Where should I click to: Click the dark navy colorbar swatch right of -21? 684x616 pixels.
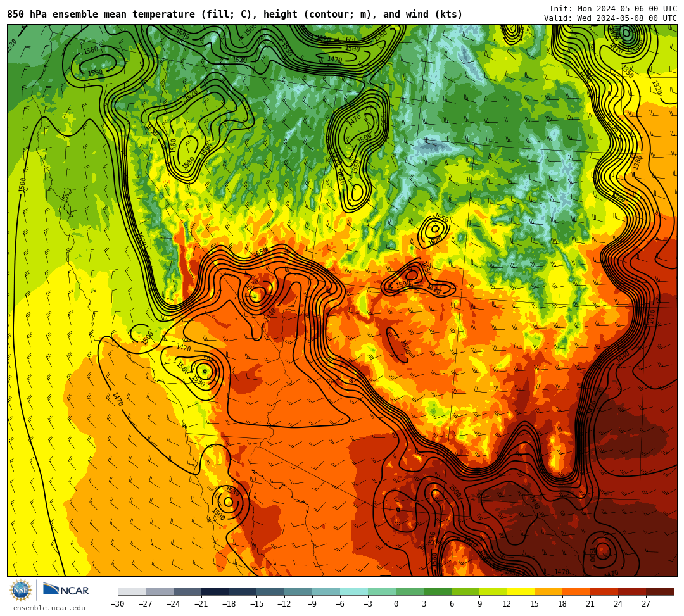(215, 591)
